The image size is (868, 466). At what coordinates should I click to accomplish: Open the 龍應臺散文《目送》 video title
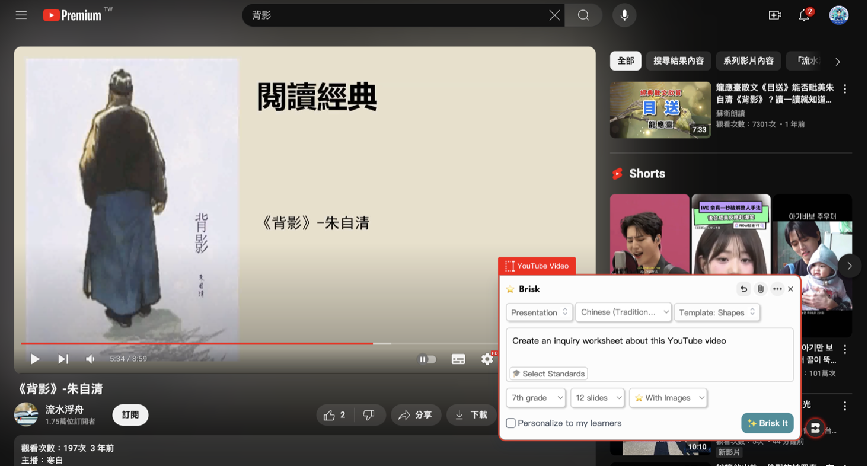[774, 94]
